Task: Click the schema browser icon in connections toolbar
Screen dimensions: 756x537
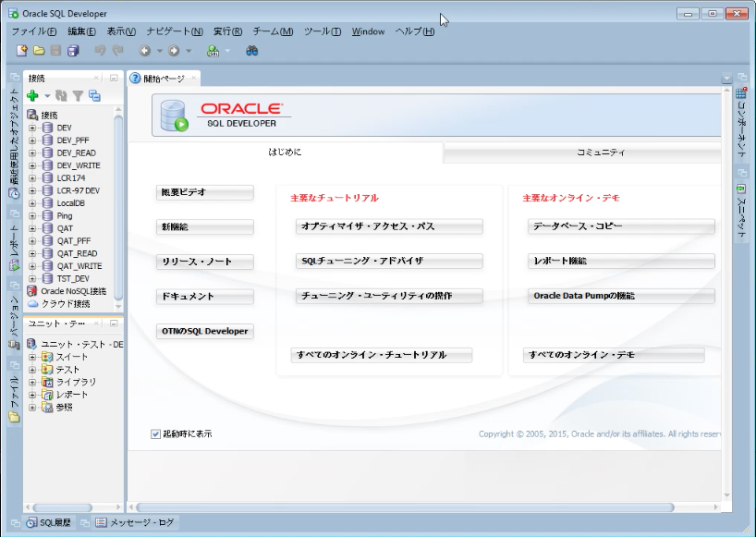Action: [x=94, y=95]
